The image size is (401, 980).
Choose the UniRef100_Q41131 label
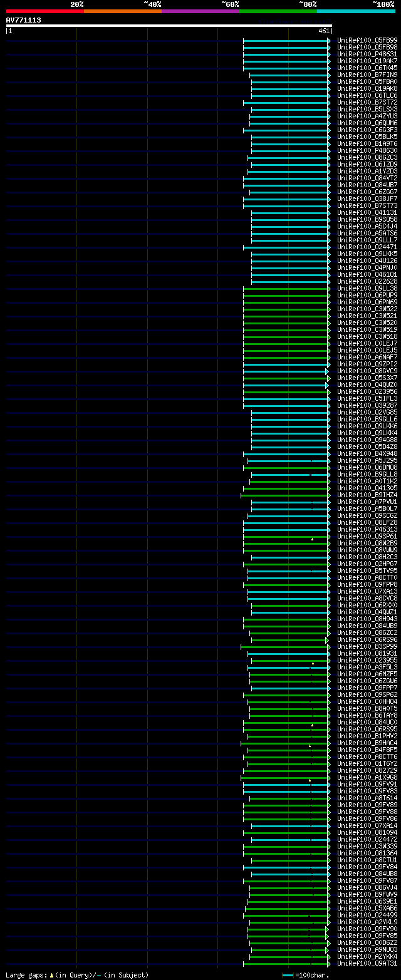click(367, 213)
